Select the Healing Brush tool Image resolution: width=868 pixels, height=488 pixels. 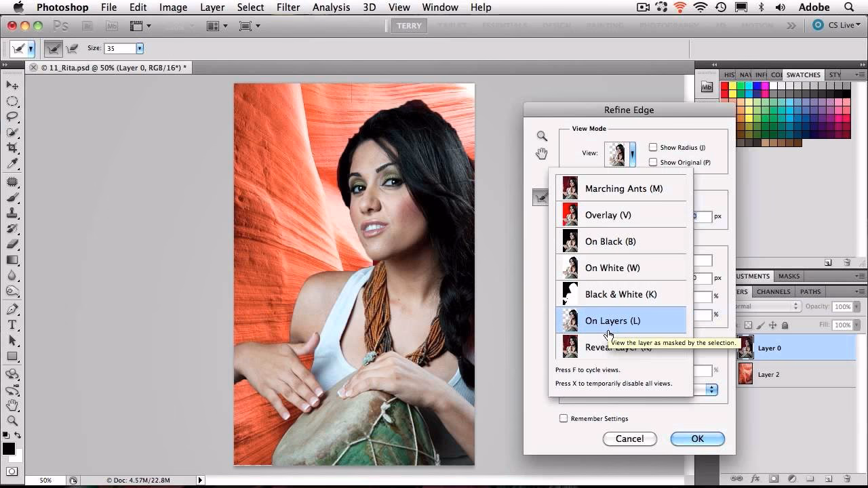point(12,180)
